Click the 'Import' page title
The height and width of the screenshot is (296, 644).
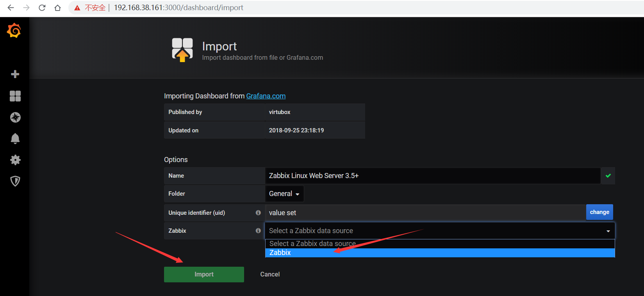coord(219,46)
